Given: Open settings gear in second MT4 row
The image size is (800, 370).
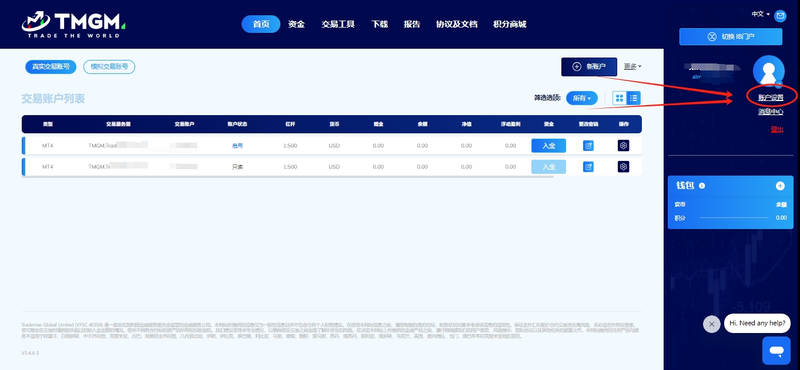Looking at the screenshot, I should 623,166.
